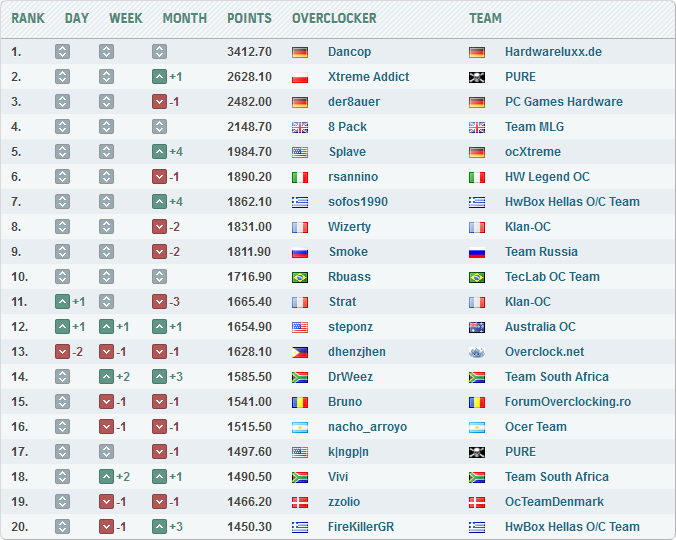Viewport: 676px width, 540px height.
Task: Open ForumOverclocking.ro team page
Action: click(568, 402)
